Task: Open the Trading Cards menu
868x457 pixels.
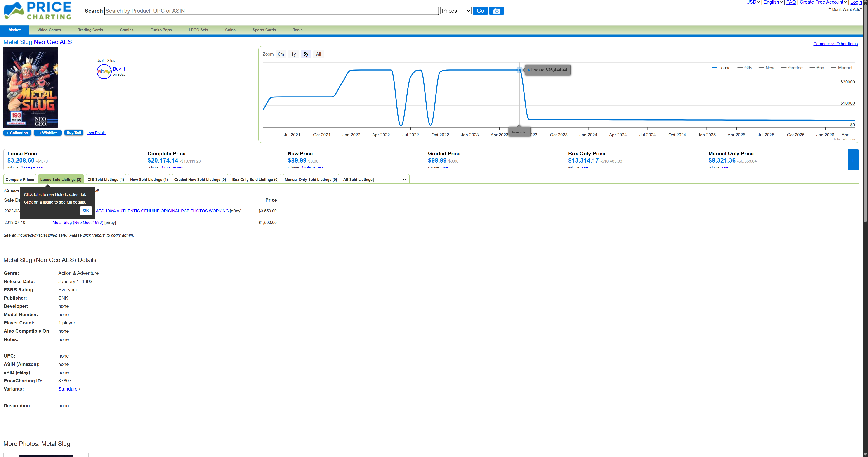Action: [x=90, y=30]
